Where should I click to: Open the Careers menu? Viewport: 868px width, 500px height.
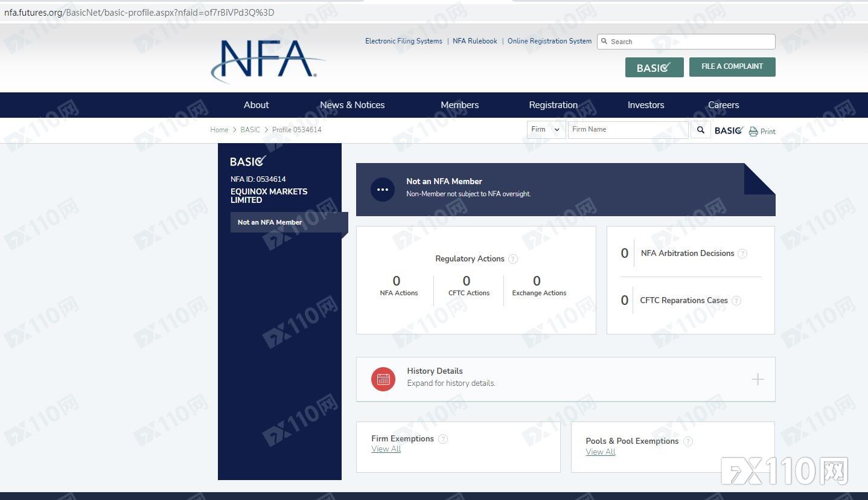point(724,105)
